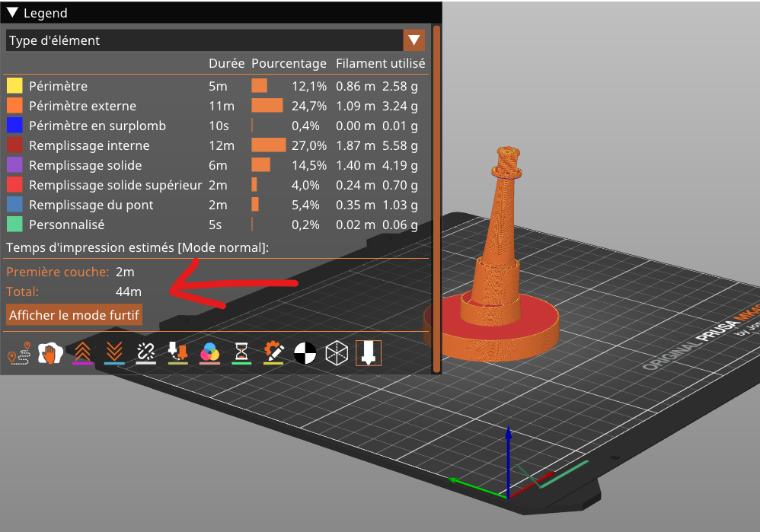Toggle wipe moves hand icon
This screenshot has width=760, height=532.
tap(49, 353)
